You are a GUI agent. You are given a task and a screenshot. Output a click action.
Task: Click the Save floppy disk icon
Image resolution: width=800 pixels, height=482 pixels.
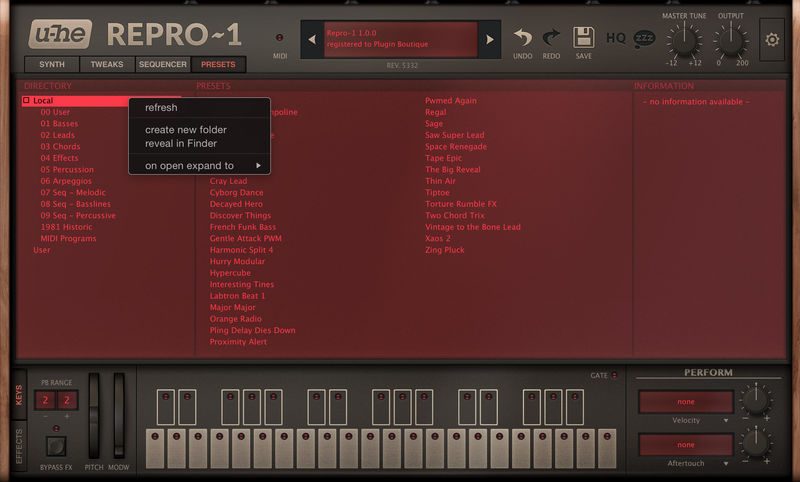583,38
